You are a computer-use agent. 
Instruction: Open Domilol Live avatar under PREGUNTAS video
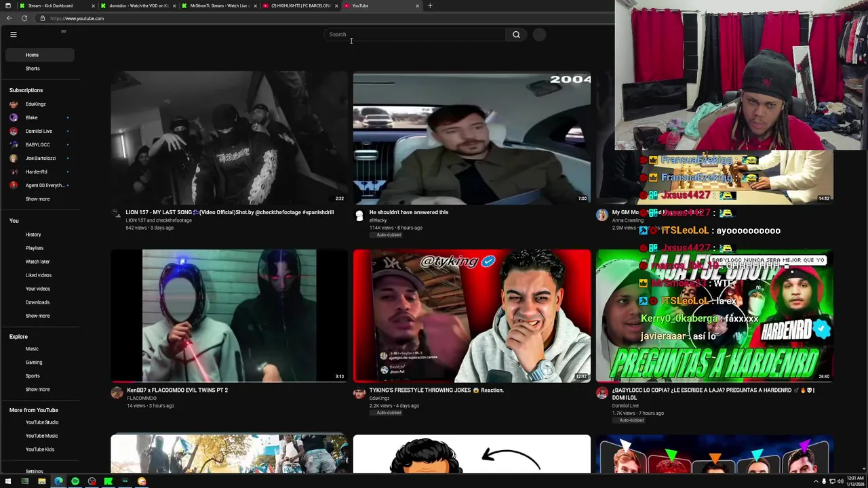click(601, 393)
